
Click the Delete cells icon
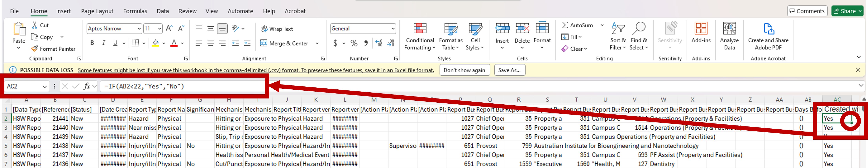[x=522, y=28]
